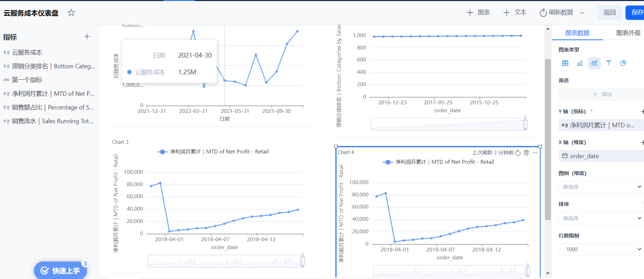Refresh Chart 4 using its refresh icon
This screenshot has height=279, width=644.
(x=518, y=153)
